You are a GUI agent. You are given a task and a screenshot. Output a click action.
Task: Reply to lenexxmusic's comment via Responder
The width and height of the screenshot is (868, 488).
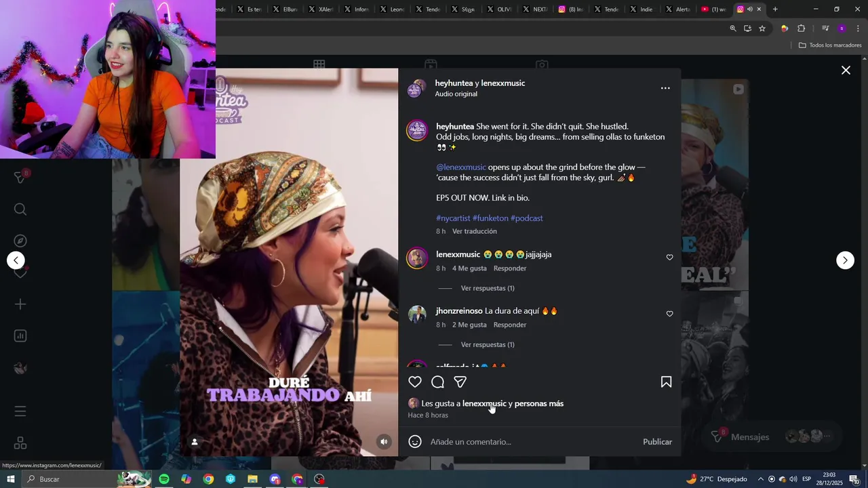[510, 268]
